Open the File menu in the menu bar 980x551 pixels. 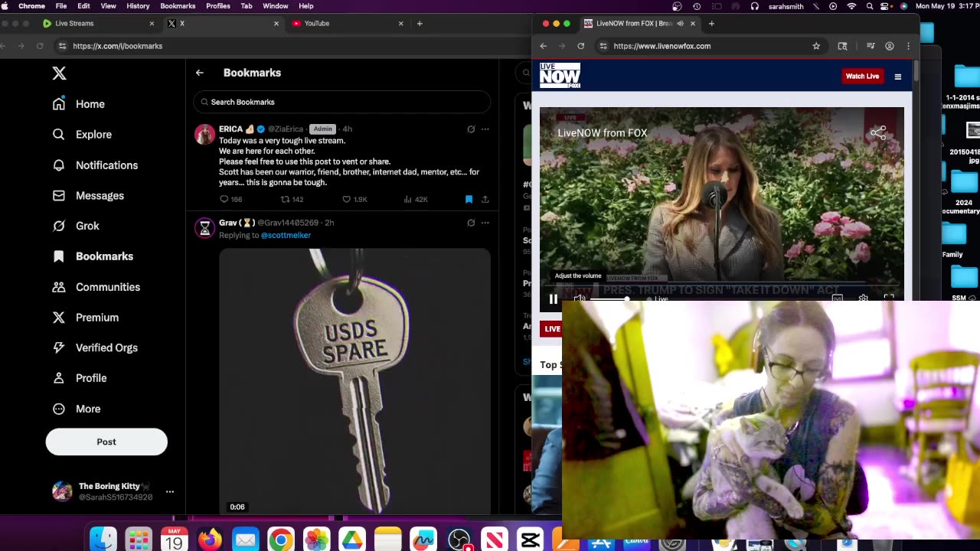tap(60, 6)
